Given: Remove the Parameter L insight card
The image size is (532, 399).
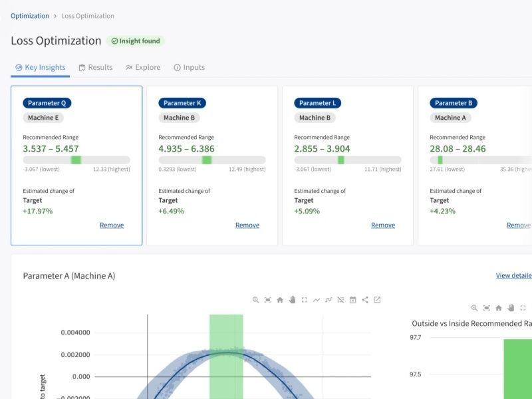Looking at the screenshot, I should [383, 225].
